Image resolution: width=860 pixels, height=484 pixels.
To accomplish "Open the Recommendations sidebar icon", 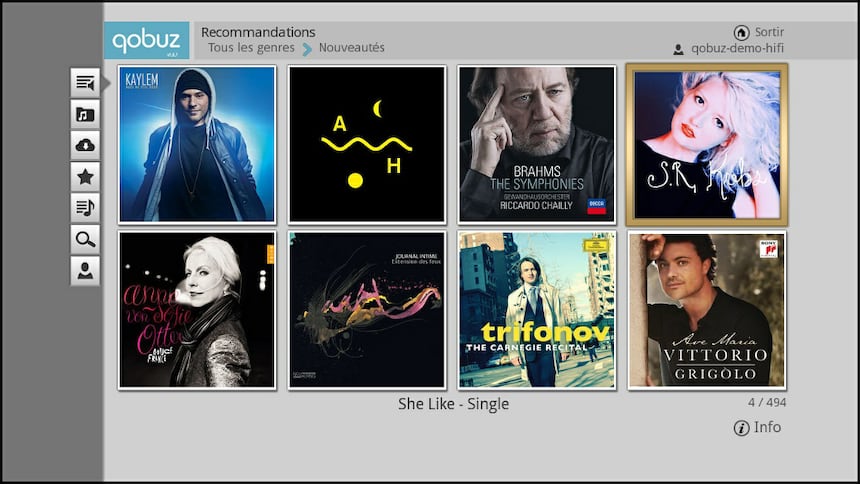I will coord(85,83).
